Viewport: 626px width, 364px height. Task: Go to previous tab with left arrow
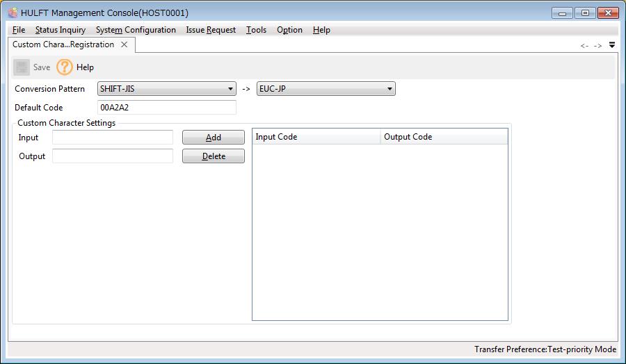584,46
